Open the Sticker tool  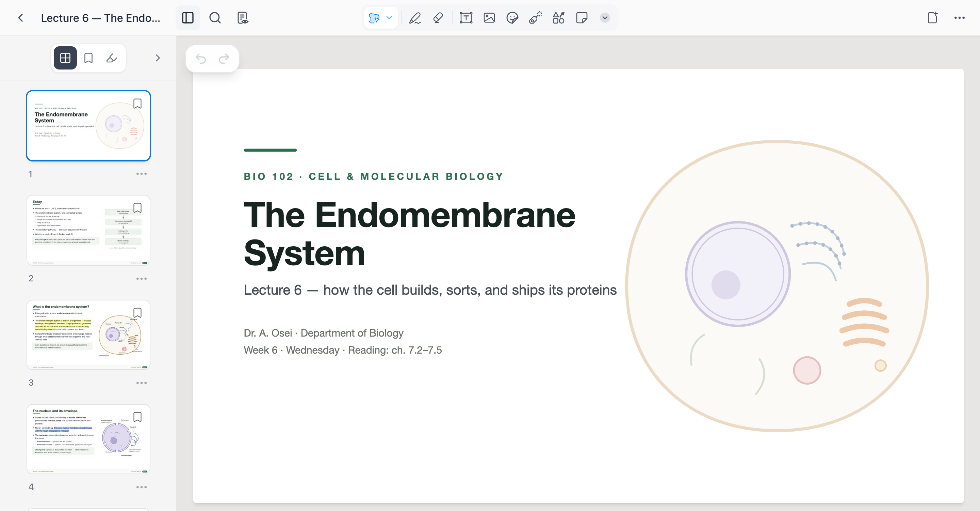pyautogui.click(x=512, y=18)
